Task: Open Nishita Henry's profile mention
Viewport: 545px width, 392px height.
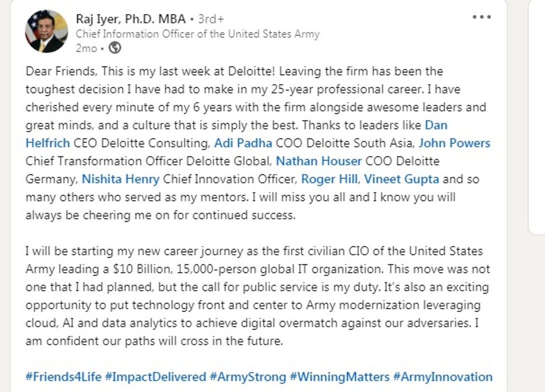Action: click(x=120, y=179)
